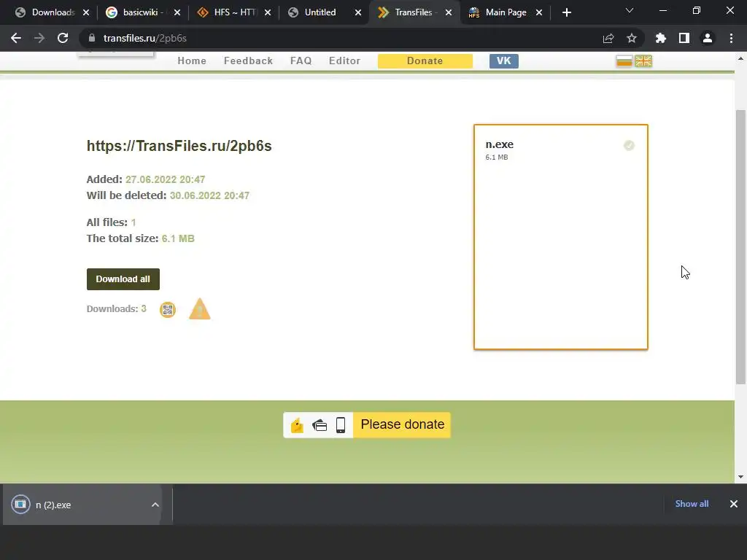The height and width of the screenshot is (560, 747).
Task: Show QR code for download link
Action: click(x=168, y=310)
